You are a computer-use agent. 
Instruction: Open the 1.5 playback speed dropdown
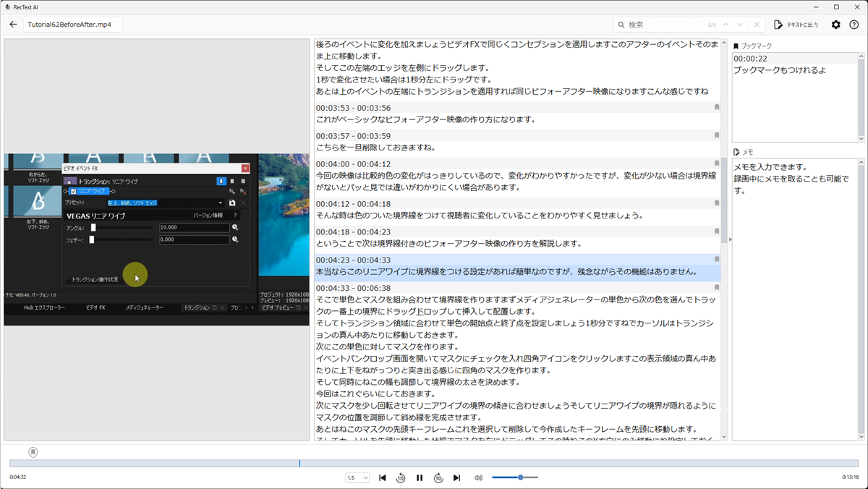click(357, 477)
